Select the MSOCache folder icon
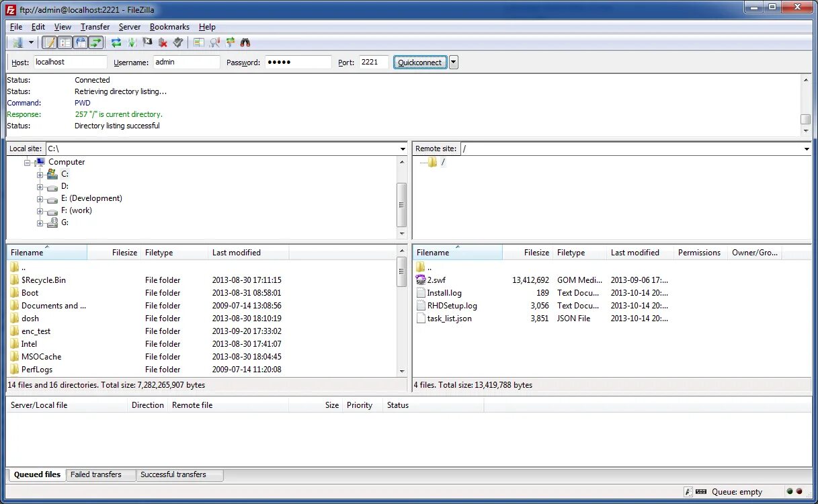818x504 pixels. tap(15, 357)
